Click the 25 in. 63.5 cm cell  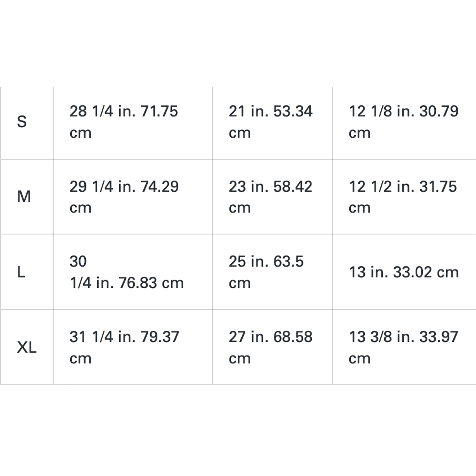[x=272, y=272]
